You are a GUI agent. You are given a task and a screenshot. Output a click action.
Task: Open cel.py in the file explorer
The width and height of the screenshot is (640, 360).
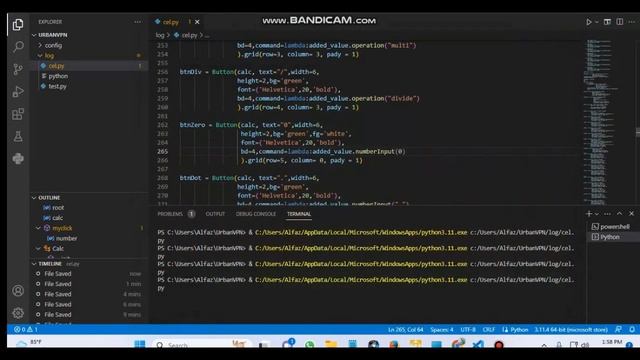[56, 66]
